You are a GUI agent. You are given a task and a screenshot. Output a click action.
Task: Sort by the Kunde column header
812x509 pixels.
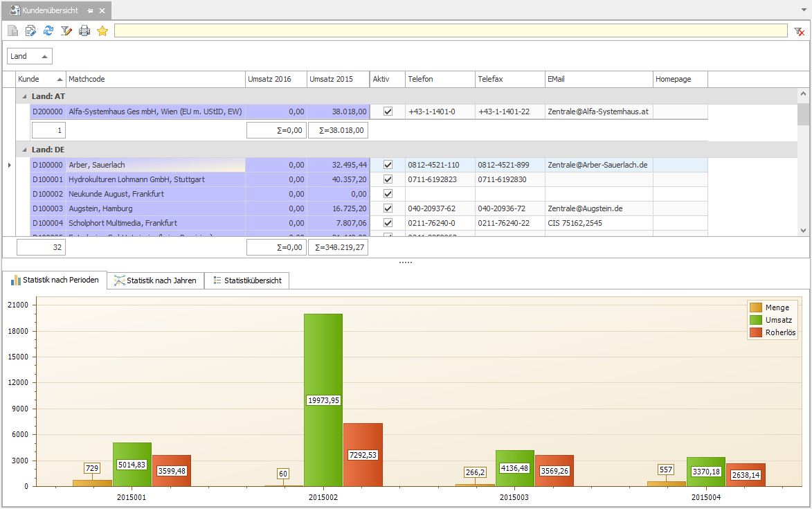(40, 79)
